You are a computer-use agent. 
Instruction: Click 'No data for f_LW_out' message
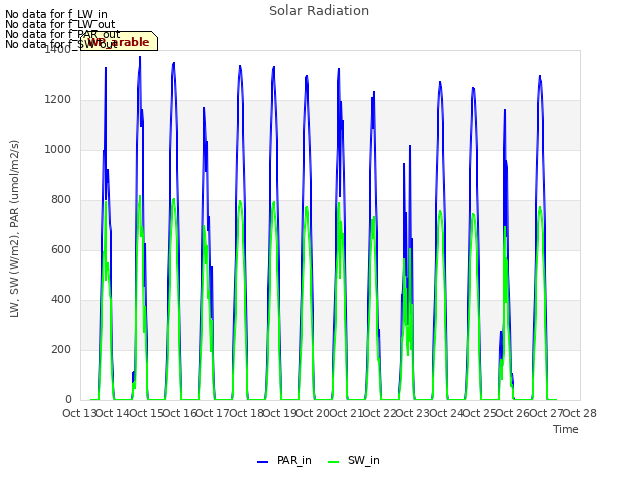click(x=60, y=24)
